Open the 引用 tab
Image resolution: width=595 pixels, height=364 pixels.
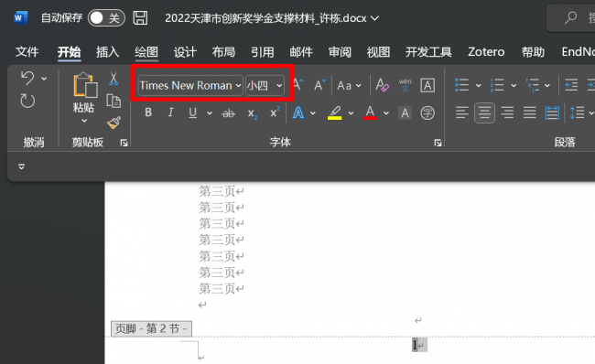point(262,51)
